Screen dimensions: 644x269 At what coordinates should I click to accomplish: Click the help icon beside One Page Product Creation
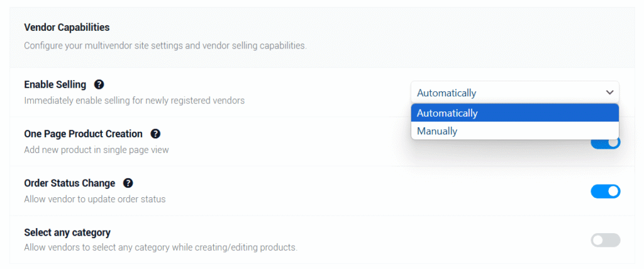coord(155,134)
